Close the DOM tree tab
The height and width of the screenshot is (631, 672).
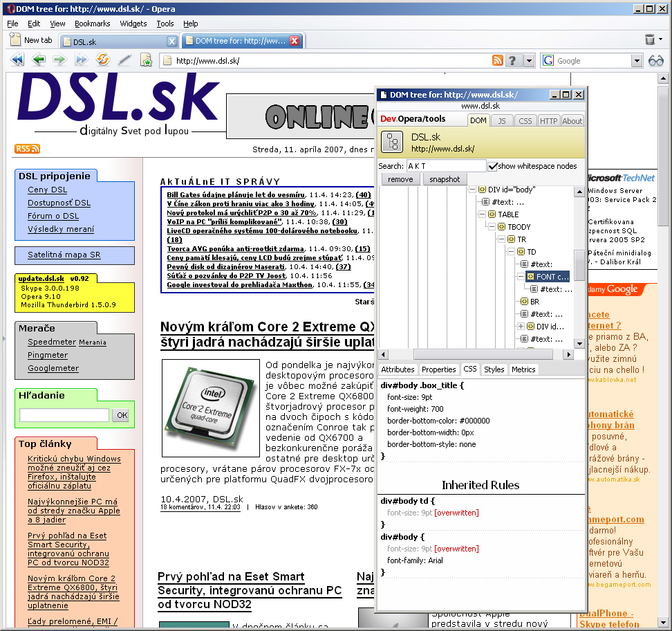295,41
